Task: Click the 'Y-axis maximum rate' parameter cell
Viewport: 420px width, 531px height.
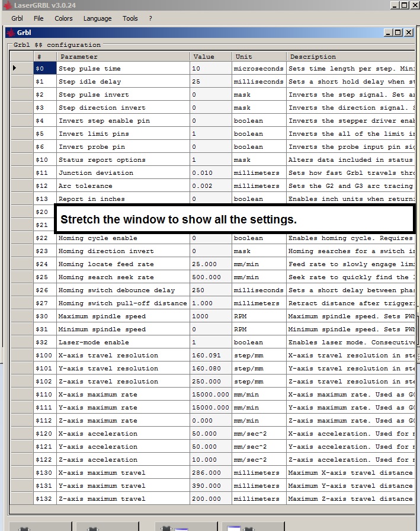Action: [123, 408]
